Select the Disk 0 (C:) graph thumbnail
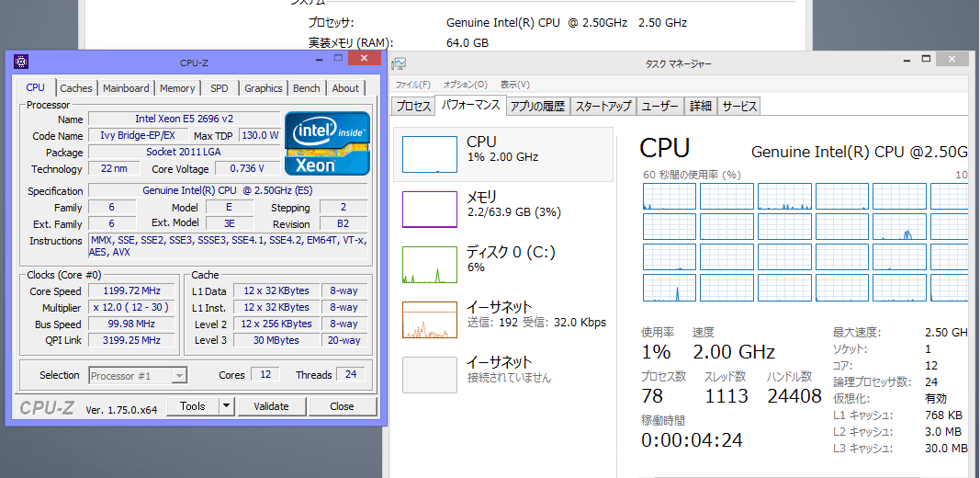The width and height of the screenshot is (980, 478). tap(429, 265)
